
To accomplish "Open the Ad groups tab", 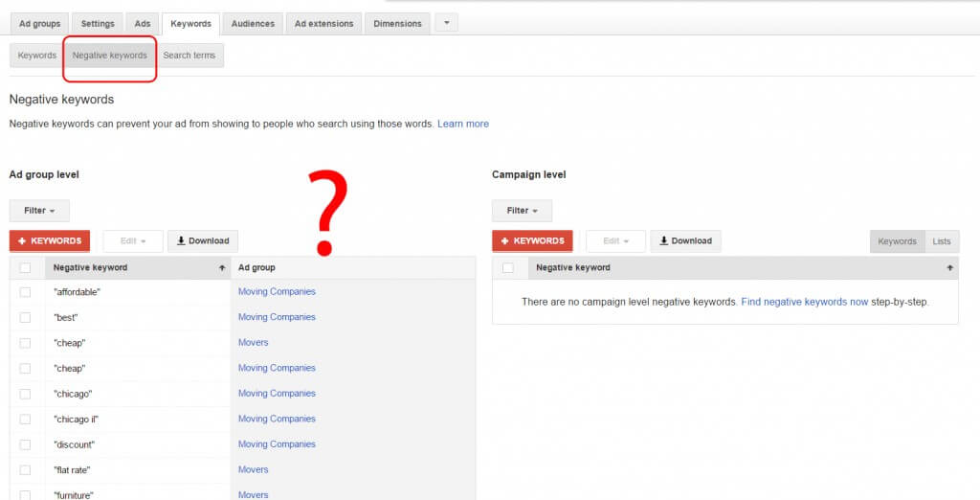I will pos(39,24).
